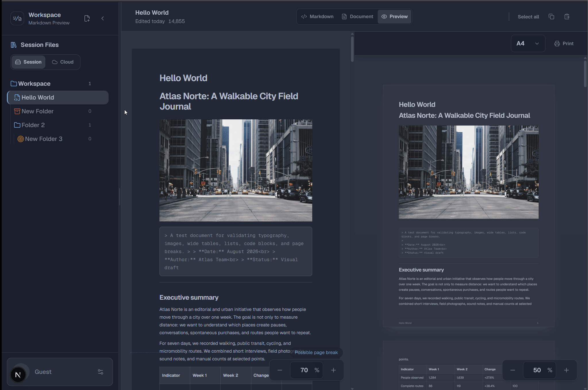Click Select all
The height and width of the screenshot is (390, 588).
click(528, 17)
